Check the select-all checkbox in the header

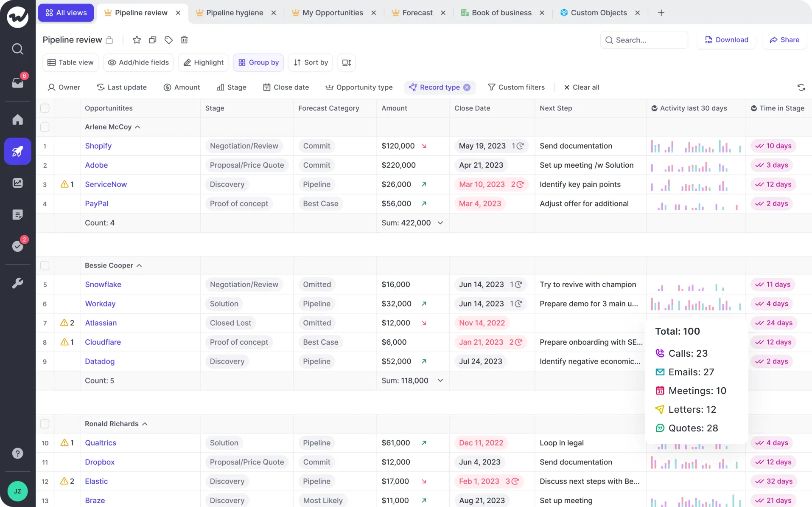(x=45, y=108)
